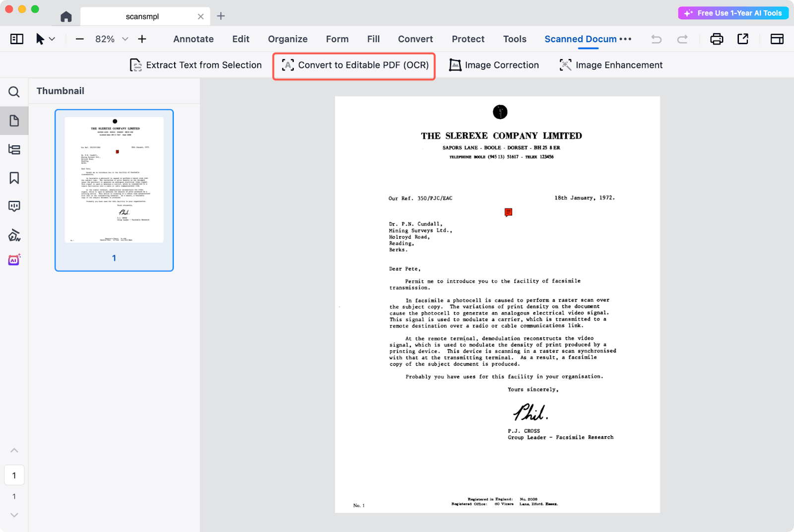Open the signature panel icon in sidebar
Screen dimensions: 794x532
click(x=14, y=235)
